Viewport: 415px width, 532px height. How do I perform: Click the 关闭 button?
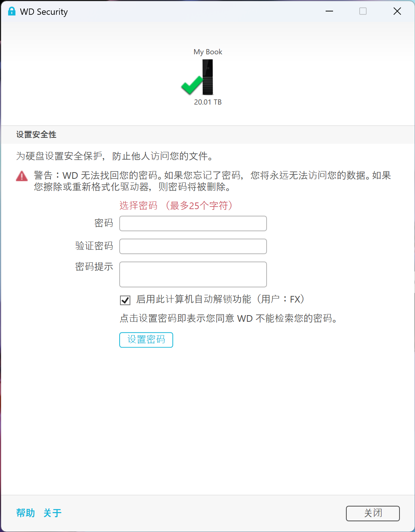(x=373, y=514)
